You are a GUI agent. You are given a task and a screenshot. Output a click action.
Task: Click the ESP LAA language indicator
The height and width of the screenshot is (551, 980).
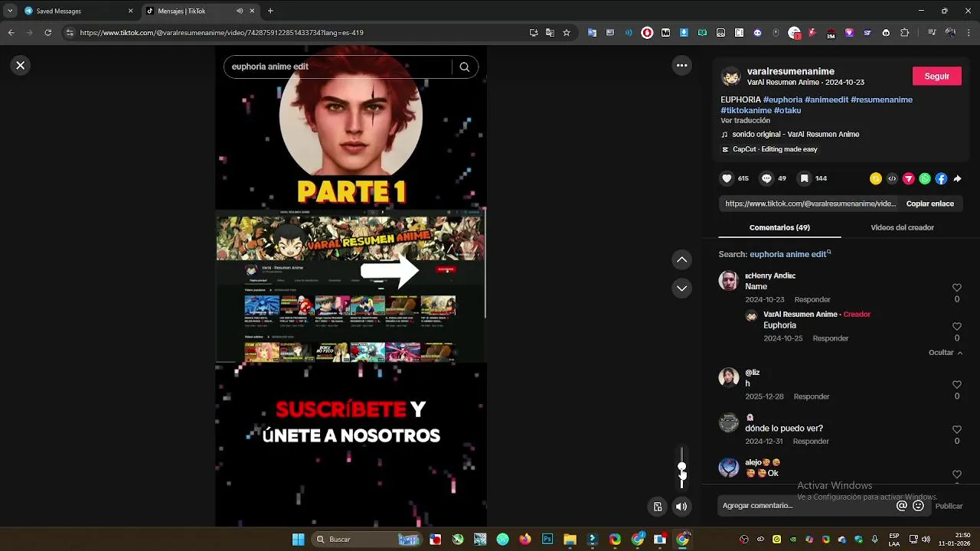(x=894, y=540)
